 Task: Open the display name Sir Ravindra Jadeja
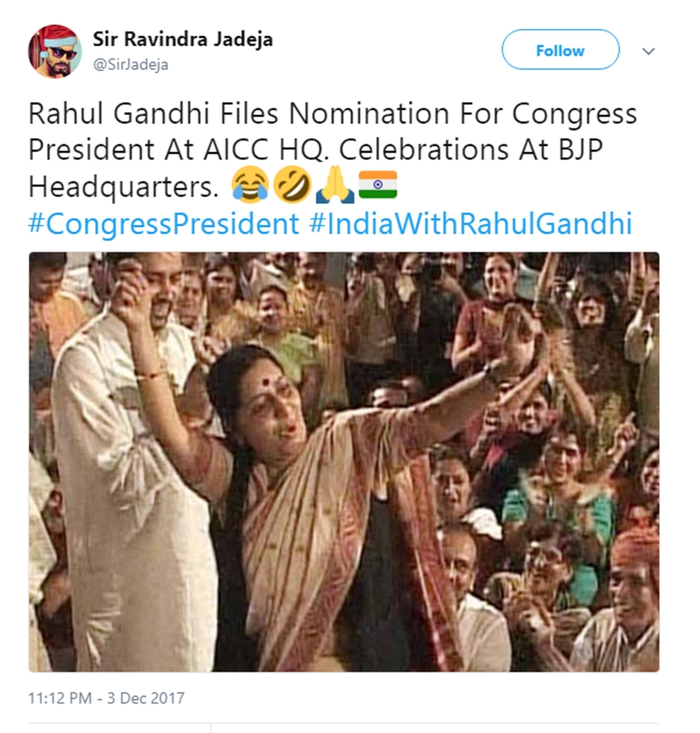[182, 40]
